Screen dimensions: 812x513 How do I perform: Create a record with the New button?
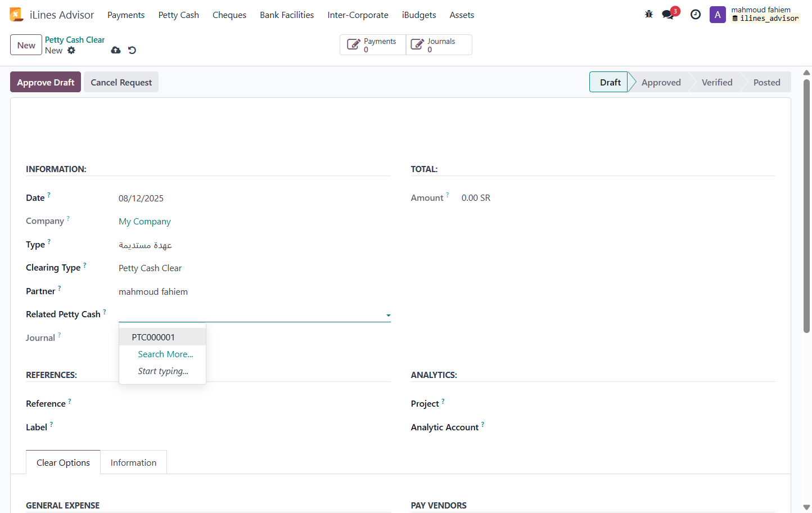pyautogui.click(x=26, y=45)
